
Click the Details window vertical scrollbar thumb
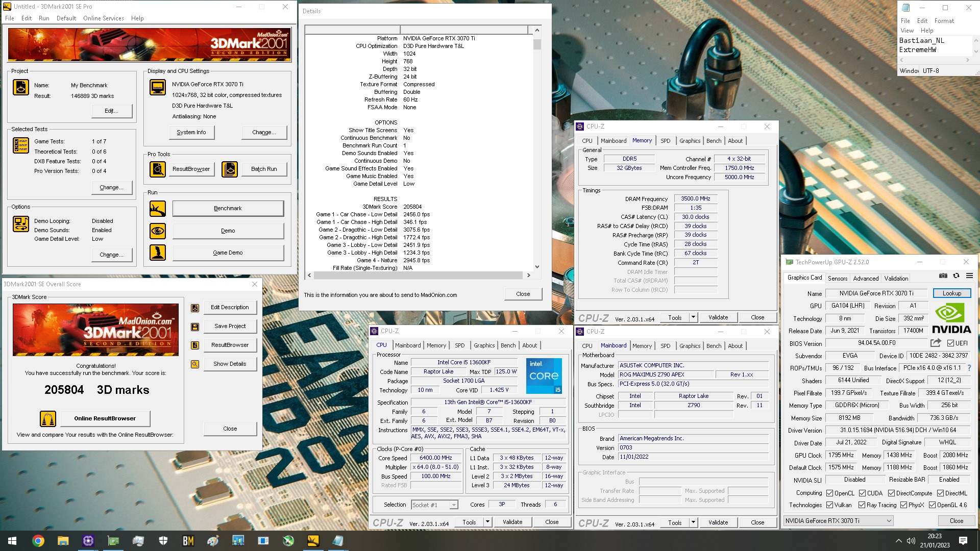pos(537,44)
